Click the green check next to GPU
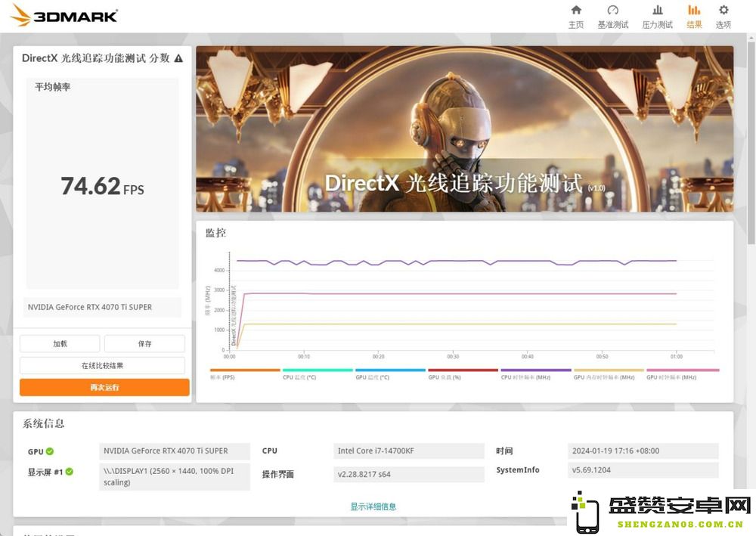This screenshot has height=536, width=756. point(50,451)
